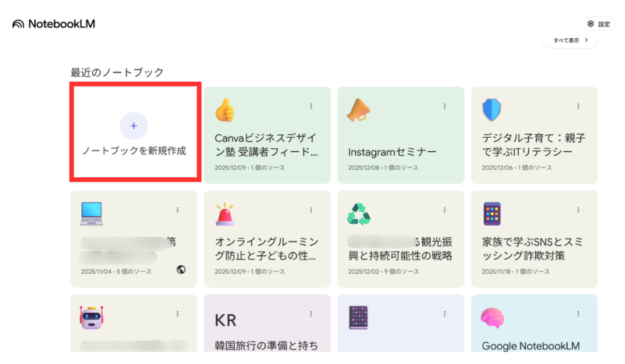This screenshot has height=364, width=625.
Task: Open the three-dot menu on デジタル子育て card
Action: coord(578,106)
